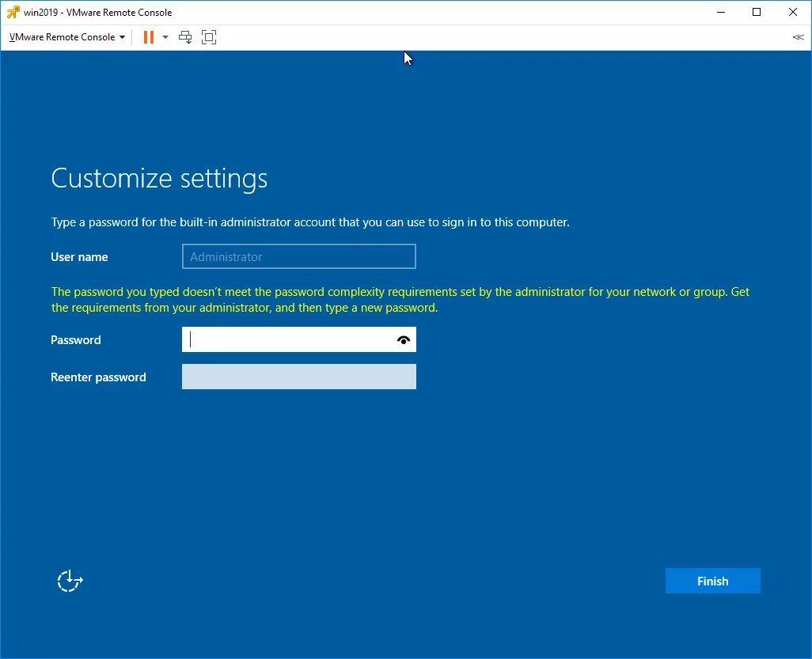
Task: Pause the virtual machine with the orange icon
Action: pyautogui.click(x=149, y=36)
